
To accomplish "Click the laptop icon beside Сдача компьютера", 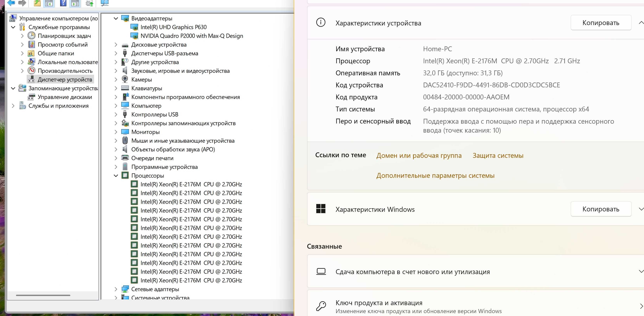I will pyautogui.click(x=321, y=272).
